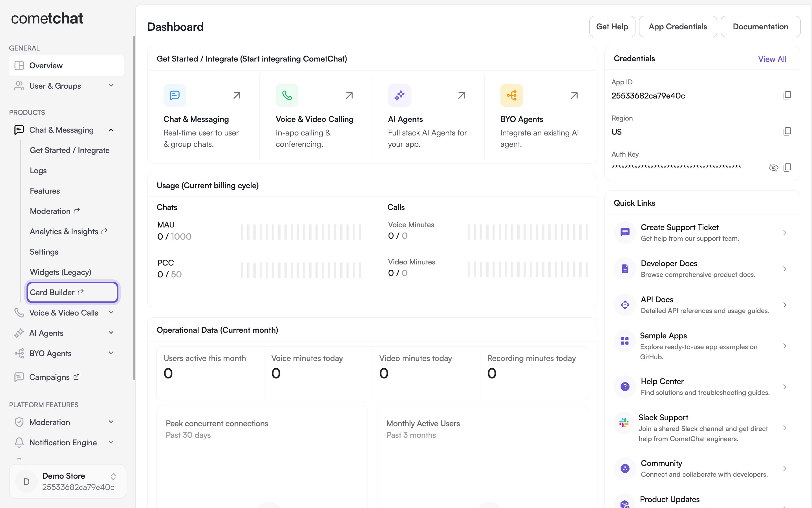This screenshot has width=812, height=508.
Task: Open Widgets (Legacy) item
Action: click(60, 272)
